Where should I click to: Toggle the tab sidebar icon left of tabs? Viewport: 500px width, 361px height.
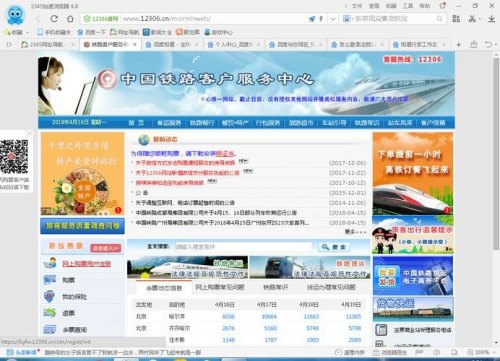9,44
